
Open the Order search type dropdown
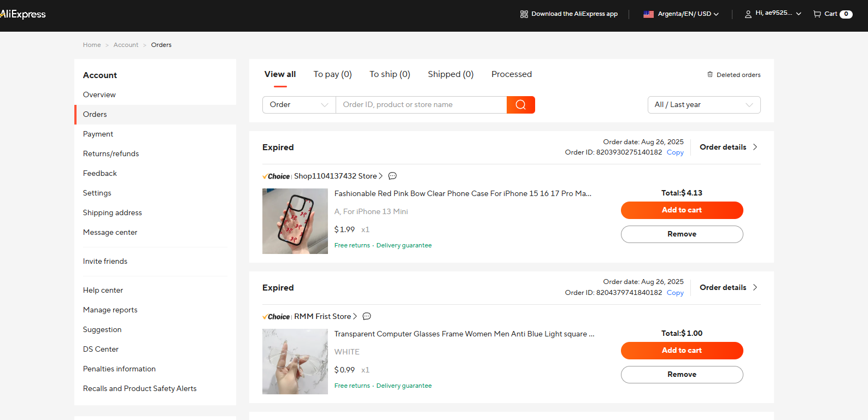[299, 105]
